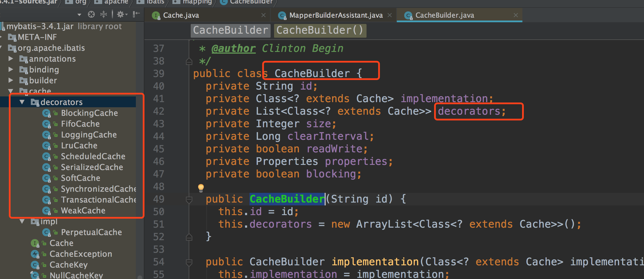Select the org.apache.ibatis package
The width and height of the screenshot is (644, 279).
pos(51,48)
